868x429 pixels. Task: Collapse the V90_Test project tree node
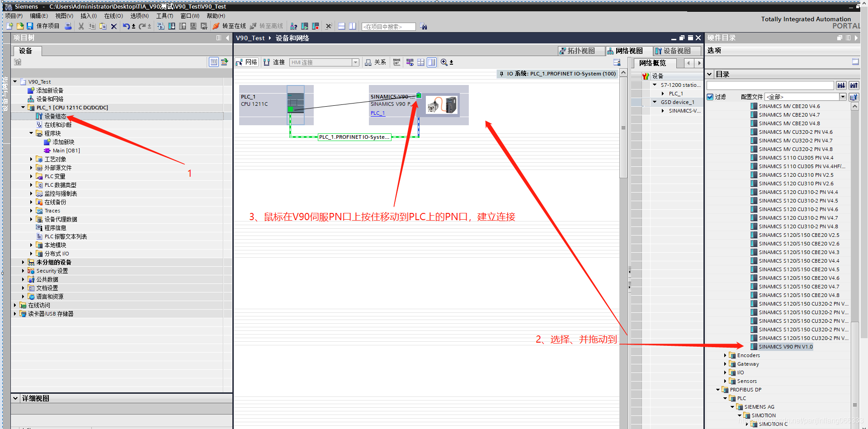(x=15, y=82)
